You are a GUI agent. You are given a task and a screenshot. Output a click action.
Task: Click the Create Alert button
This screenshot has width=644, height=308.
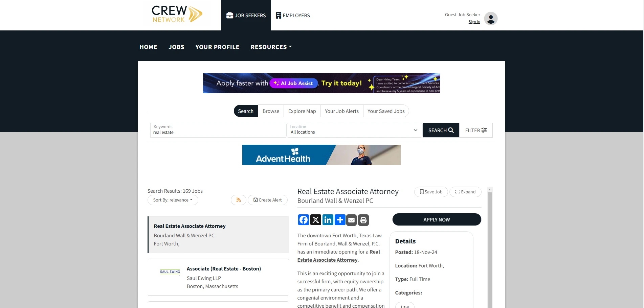coord(267,200)
